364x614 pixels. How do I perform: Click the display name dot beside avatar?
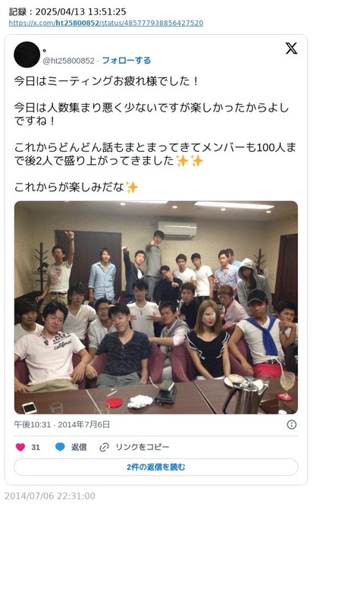coord(44,51)
